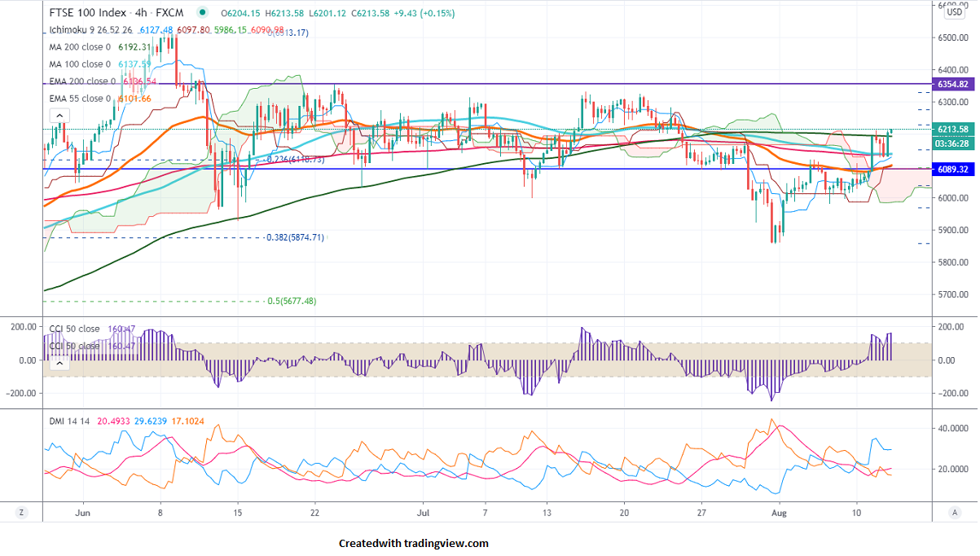Click the FXCM exchange label
The width and height of the screenshot is (980, 556).
click(x=168, y=13)
